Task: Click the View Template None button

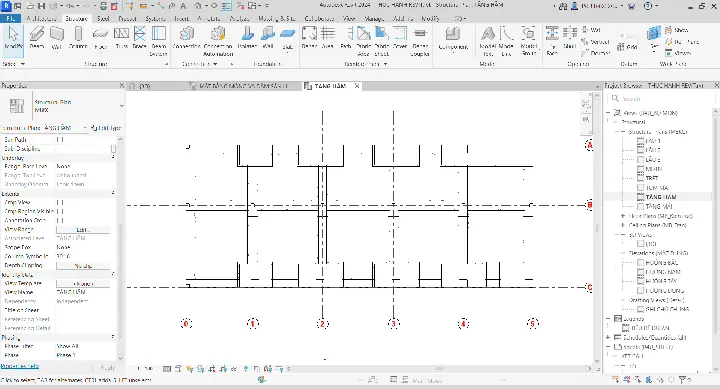Action: [x=83, y=283]
